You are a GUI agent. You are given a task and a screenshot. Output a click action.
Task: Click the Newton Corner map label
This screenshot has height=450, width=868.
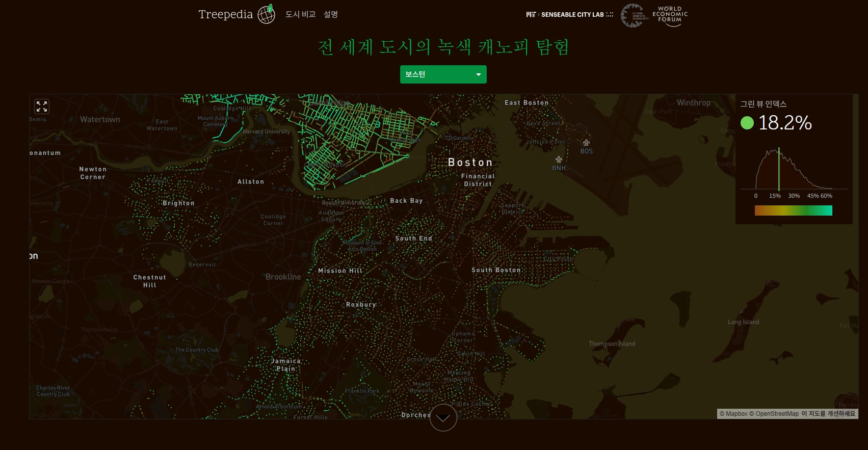(93, 173)
